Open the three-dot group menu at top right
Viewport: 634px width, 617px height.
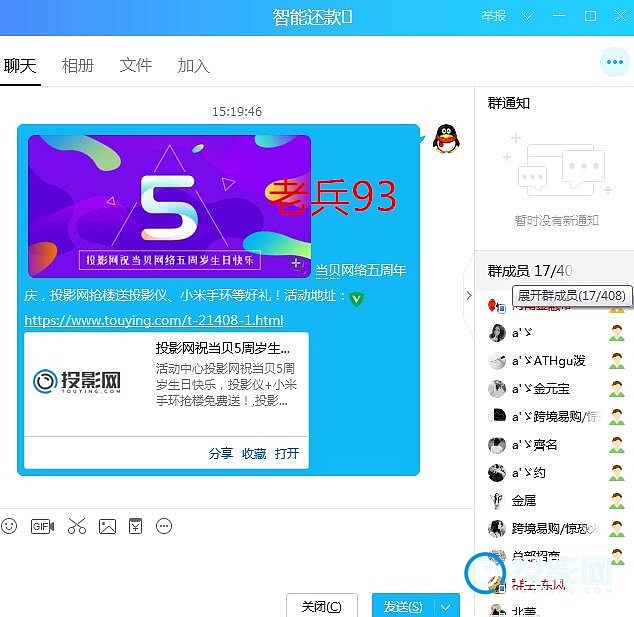tap(615, 62)
